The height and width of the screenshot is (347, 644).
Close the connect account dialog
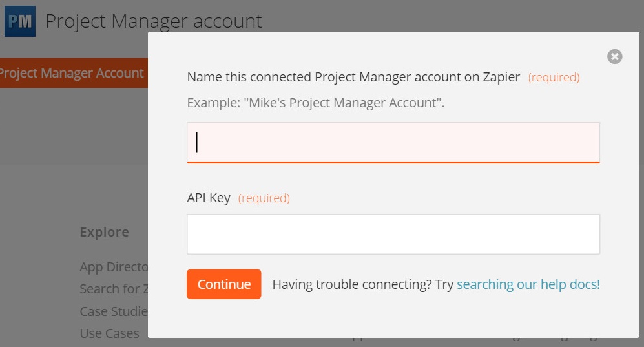pos(614,57)
